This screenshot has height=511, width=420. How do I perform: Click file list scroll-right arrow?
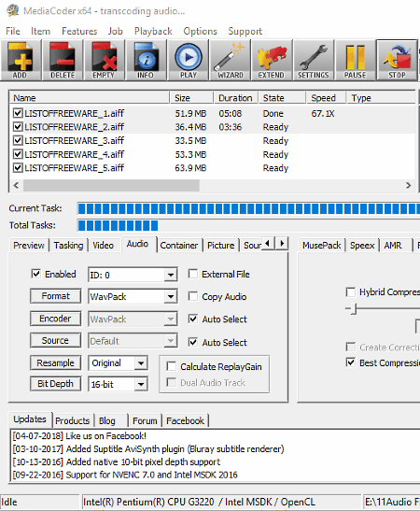pos(408,185)
